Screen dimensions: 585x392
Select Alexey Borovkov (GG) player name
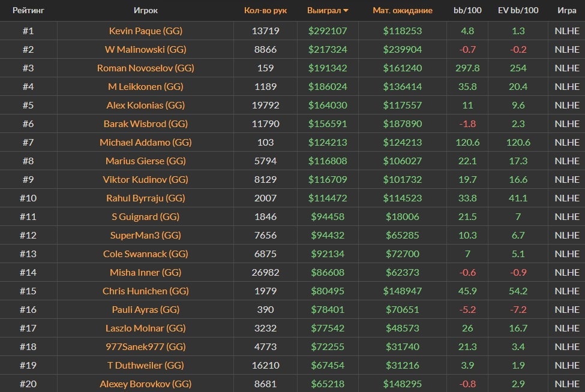click(x=146, y=384)
